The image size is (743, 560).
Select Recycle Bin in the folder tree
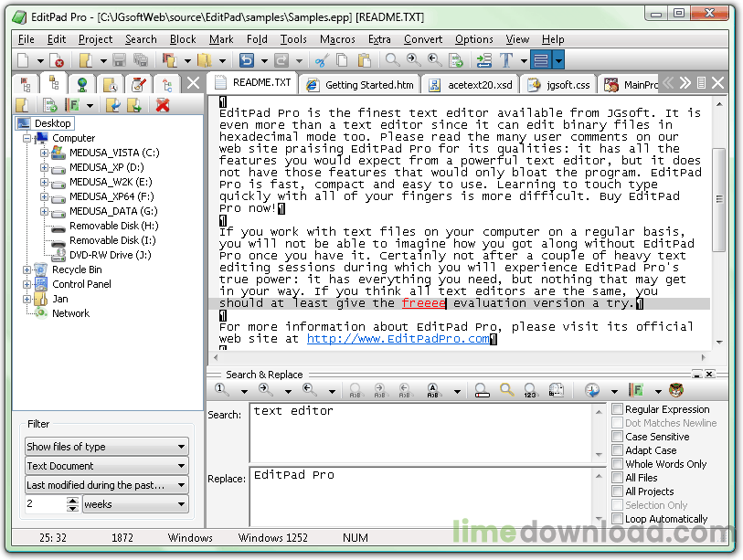click(x=76, y=269)
